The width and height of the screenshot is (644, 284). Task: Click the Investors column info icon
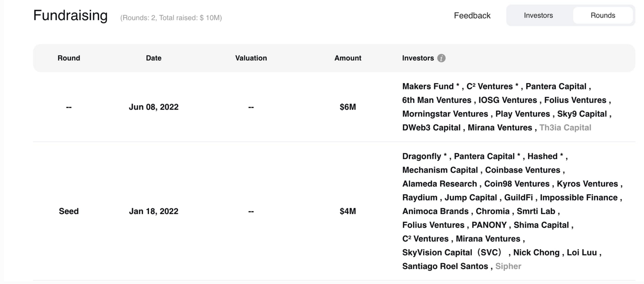(441, 58)
